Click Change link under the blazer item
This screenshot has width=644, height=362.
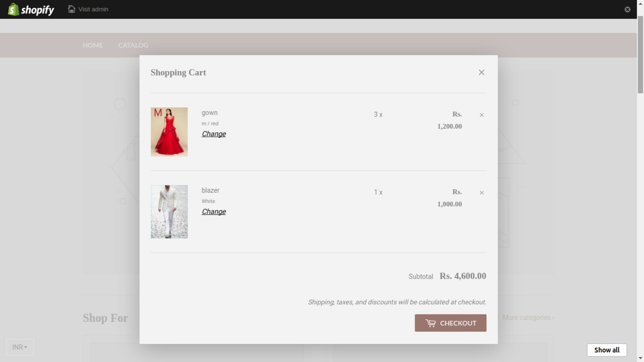coord(213,211)
